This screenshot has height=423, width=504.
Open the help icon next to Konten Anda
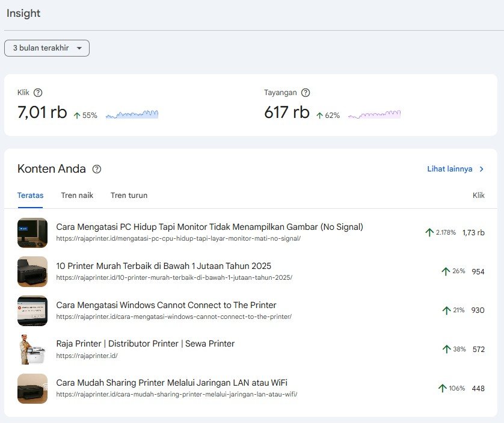[x=97, y=170]
